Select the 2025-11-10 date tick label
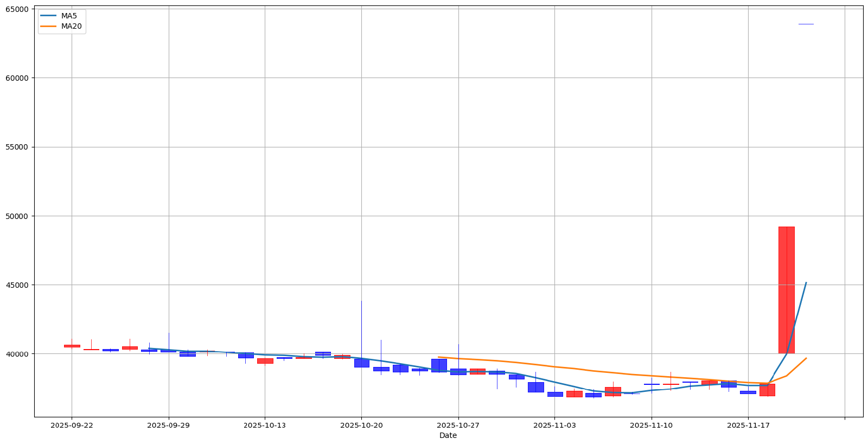This screenshot has height=445, width=868. pyautogui.click(x=651, y=425)
